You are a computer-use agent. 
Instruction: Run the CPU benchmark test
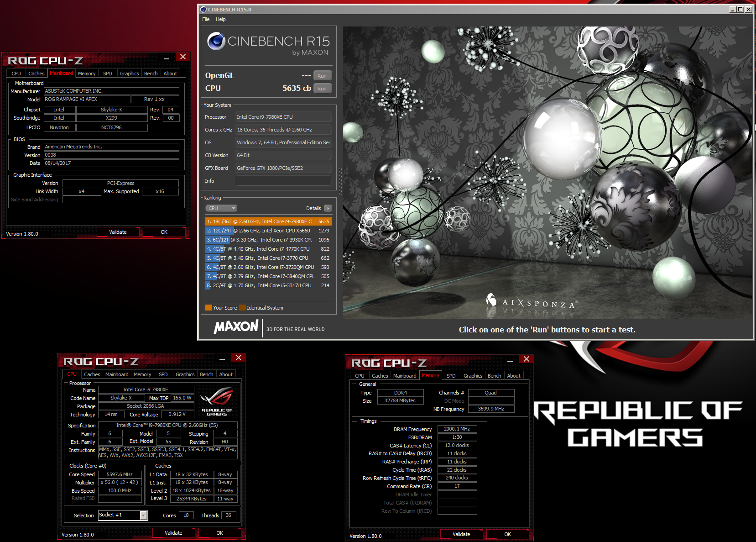coord(322,89)
